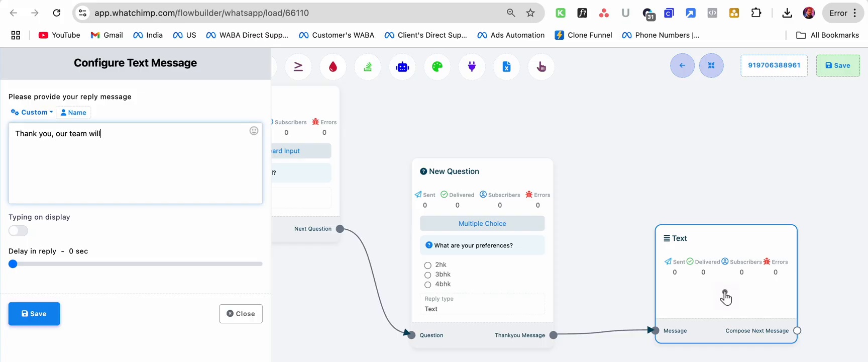Click the green Save flow button

(x=838, y=65)
